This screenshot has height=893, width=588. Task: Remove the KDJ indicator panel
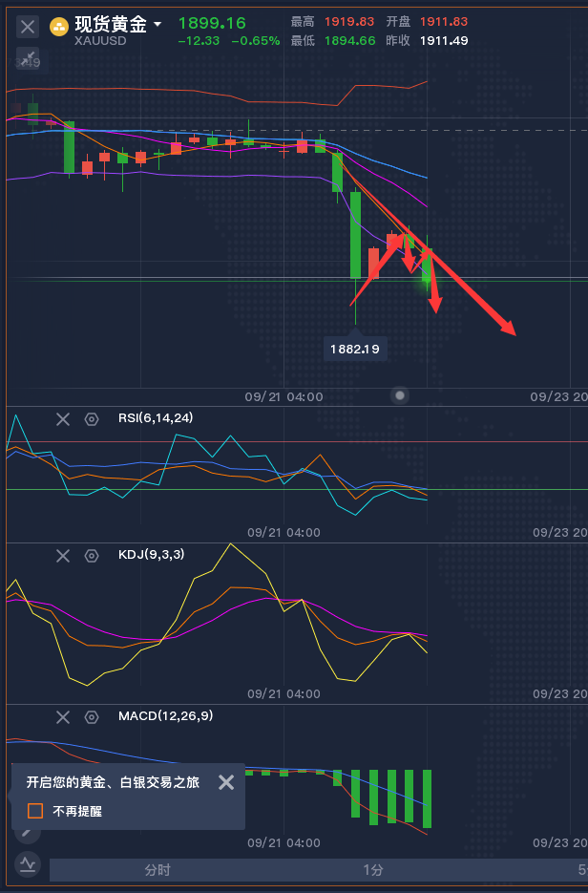tap(63, 556)
